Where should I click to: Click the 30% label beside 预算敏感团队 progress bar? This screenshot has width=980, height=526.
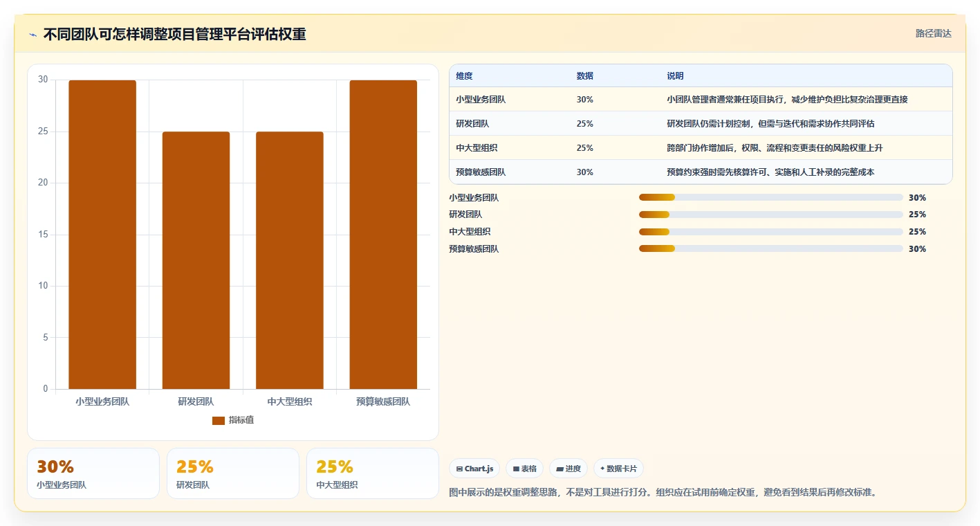[x=917, y=249]
